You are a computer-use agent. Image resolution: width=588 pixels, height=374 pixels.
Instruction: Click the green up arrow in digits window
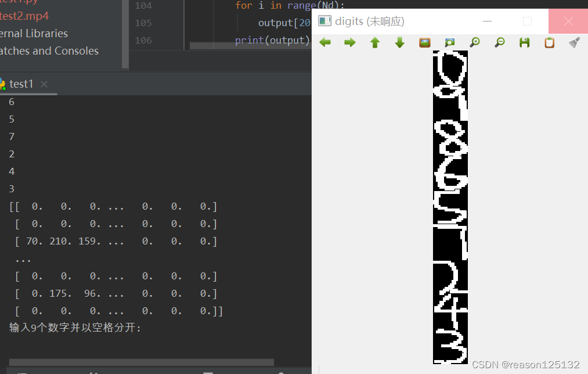click(374, 42)
